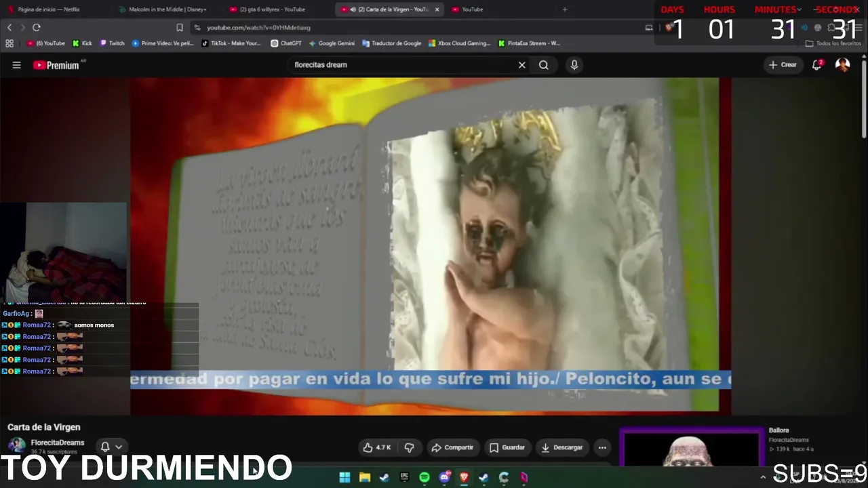868x488 pixels.
Task: Open the ChatGPT bookmark
Action: point(286,43)
